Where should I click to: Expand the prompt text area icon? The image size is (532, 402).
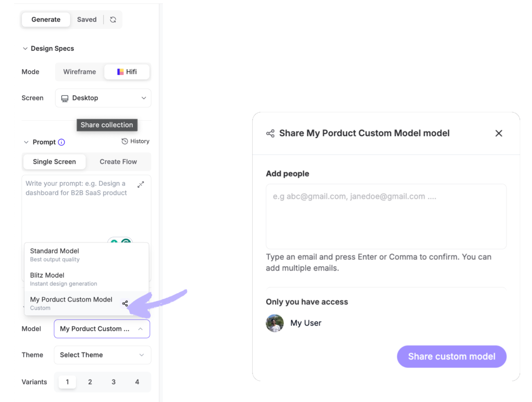tap(141, 185)
